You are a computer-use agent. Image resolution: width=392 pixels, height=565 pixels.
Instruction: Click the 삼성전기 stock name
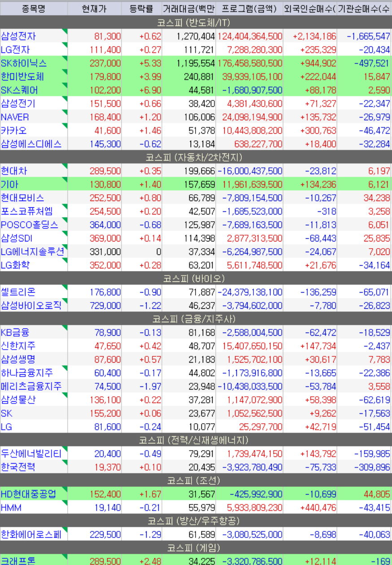18,104
